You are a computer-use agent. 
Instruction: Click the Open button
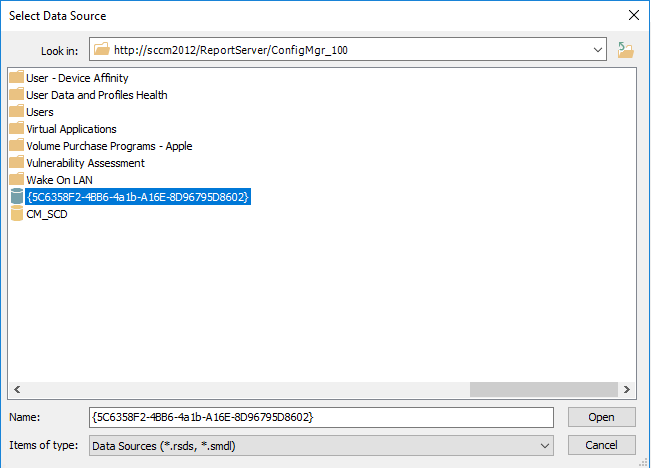coord(602,417)
